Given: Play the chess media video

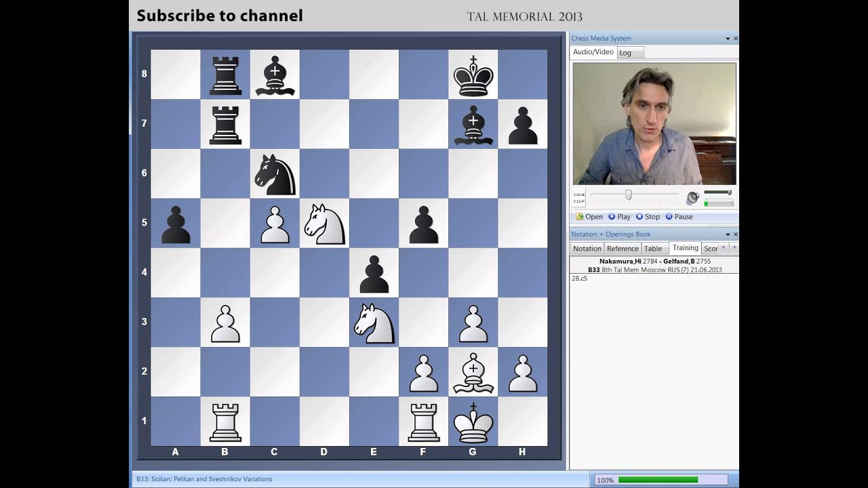Looking at the screenshot, I should (619, 217).
